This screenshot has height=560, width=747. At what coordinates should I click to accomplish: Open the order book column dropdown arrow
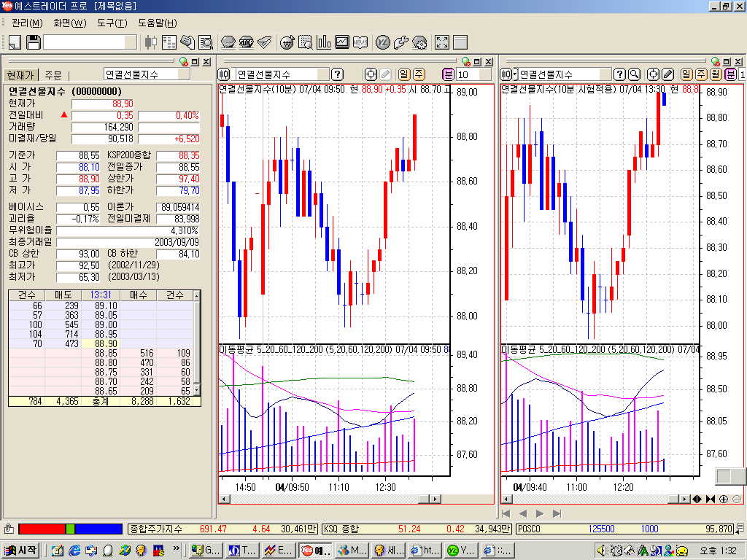[x=195, y=295]
